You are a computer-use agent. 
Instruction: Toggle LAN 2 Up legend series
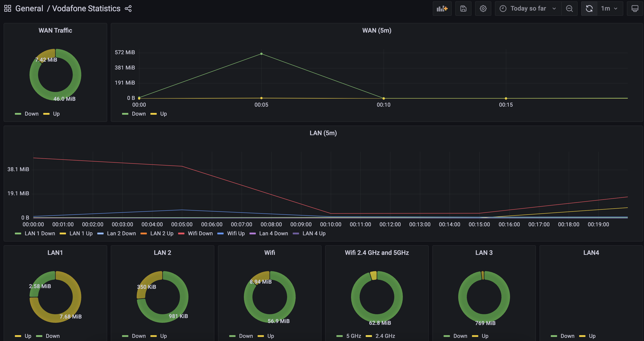(162, 233)
